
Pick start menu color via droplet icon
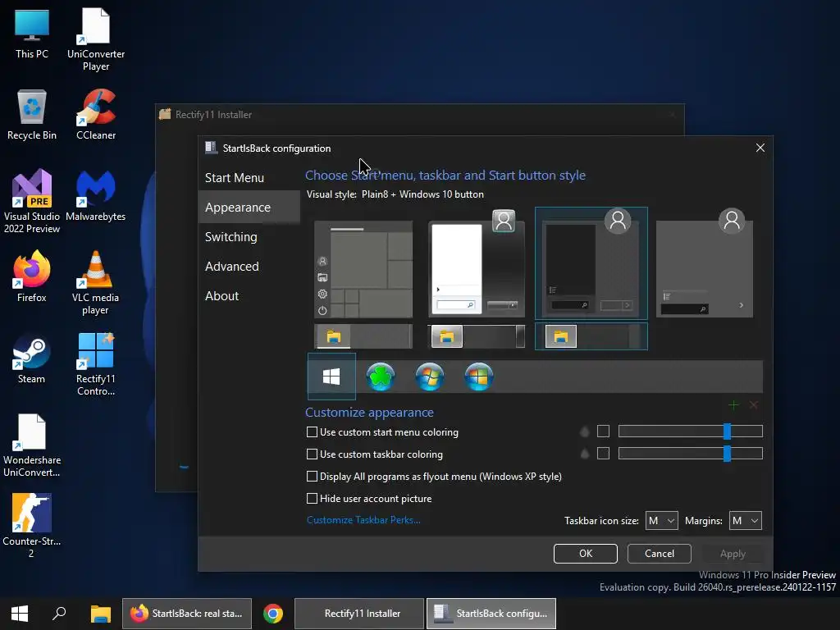coord(584,431)
